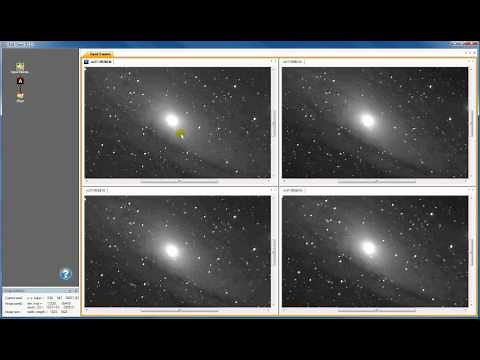Activate the bottom-left image document tab
Viewport: 480px width, 360px height.
(96, 190)
